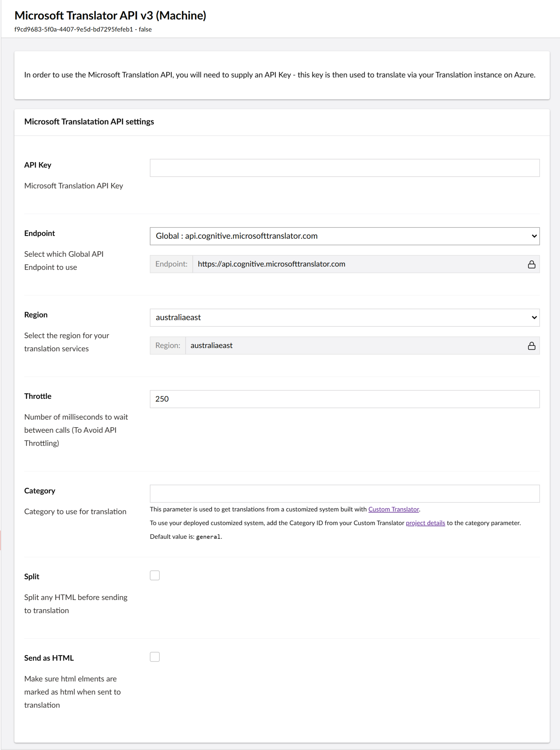This screenshot has width=560, height=750.
Task: Click the 'Category to use for translation' text
Action: [x=75, y=511]
